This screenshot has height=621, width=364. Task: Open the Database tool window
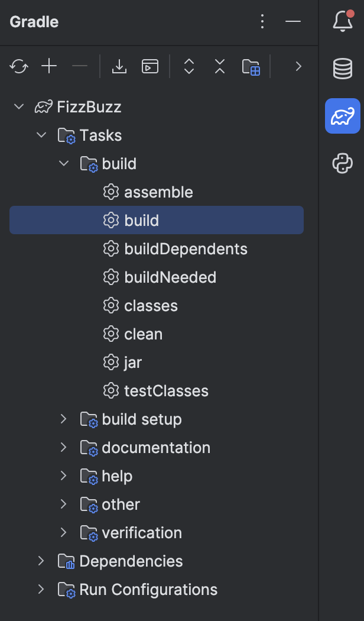(x=343, y=68)
